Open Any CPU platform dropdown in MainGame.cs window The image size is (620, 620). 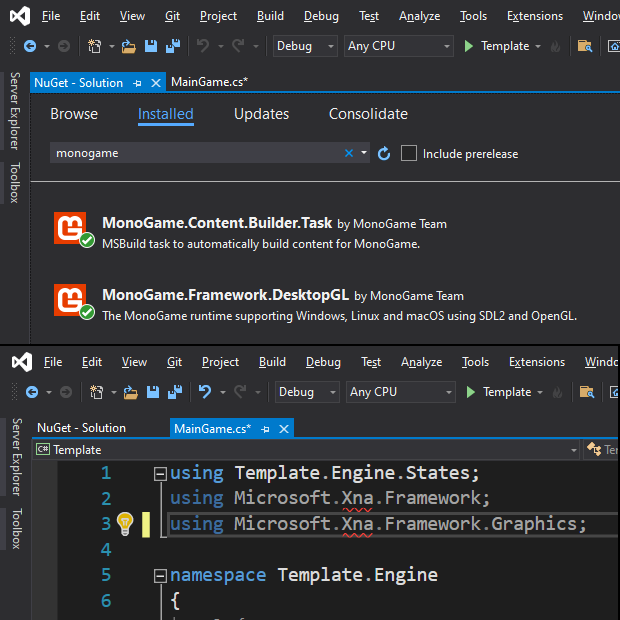click(401, 392)
